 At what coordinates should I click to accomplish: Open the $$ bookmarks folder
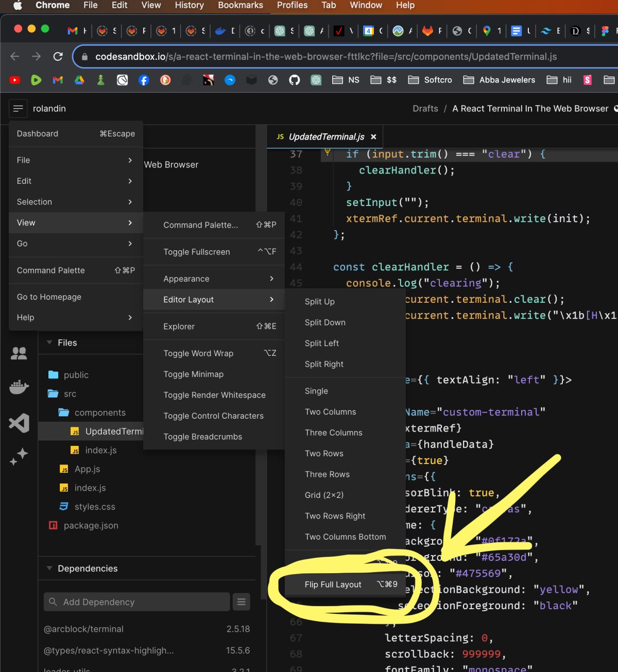[384, 80]
